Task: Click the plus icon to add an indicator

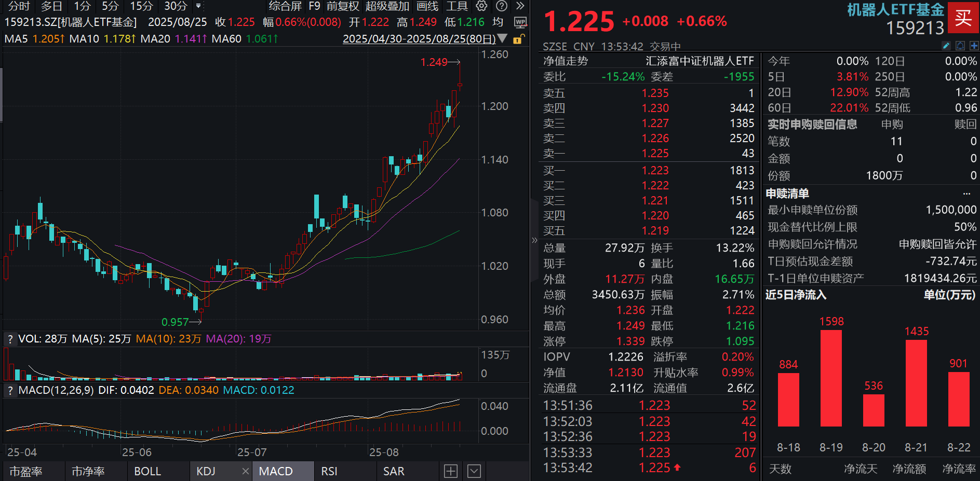Action: [450, 471]
